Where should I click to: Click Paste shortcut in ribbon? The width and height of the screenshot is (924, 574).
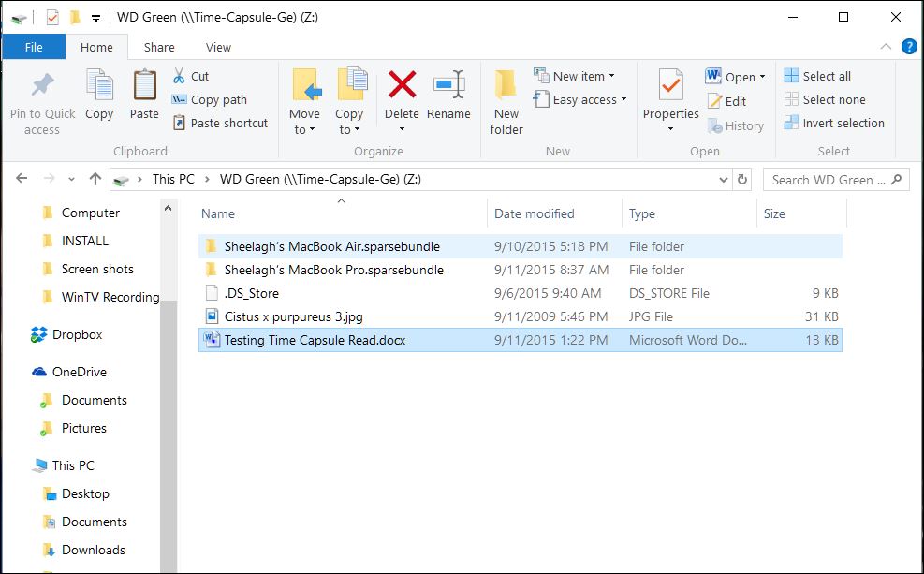tap(220, 124)
